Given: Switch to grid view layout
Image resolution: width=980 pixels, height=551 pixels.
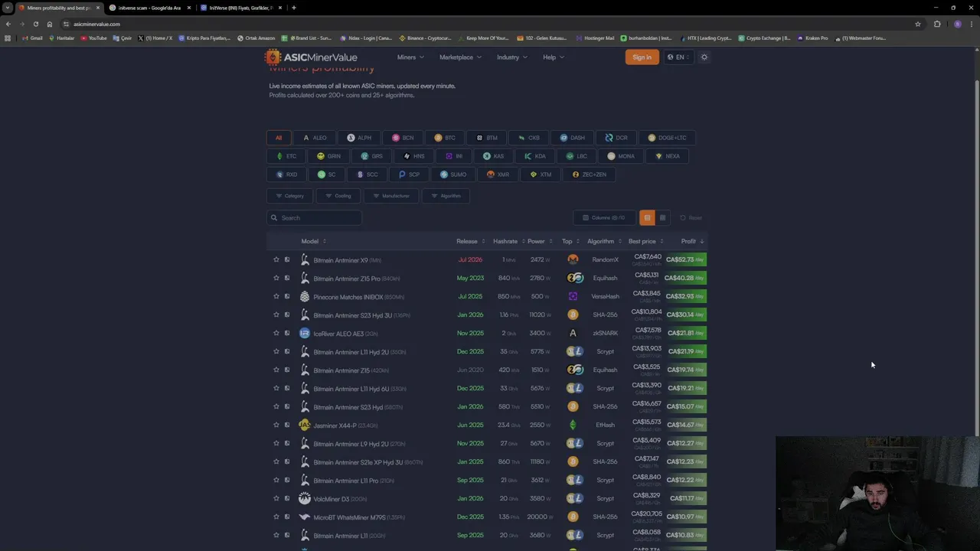Looking at the screenshot, I should click(662, 218).
